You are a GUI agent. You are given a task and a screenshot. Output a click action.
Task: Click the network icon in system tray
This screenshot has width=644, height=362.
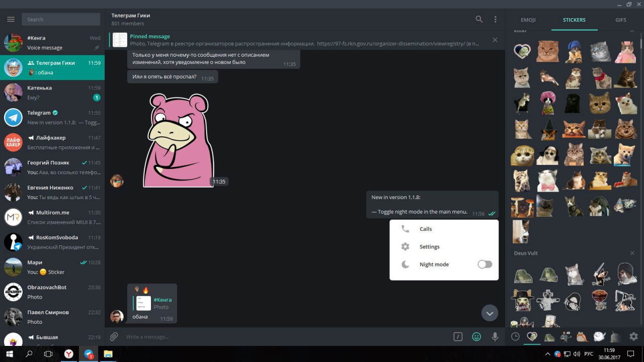(x=567, y=354)
